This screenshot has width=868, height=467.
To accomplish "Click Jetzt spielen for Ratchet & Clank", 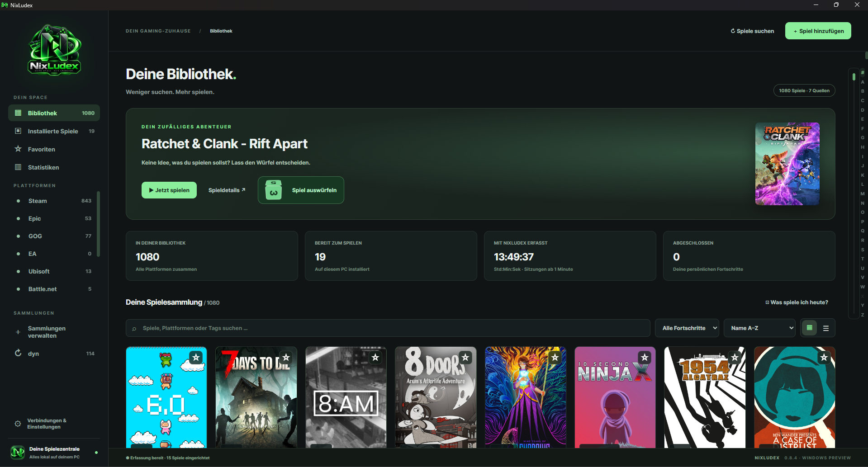I will pos(169,190).
